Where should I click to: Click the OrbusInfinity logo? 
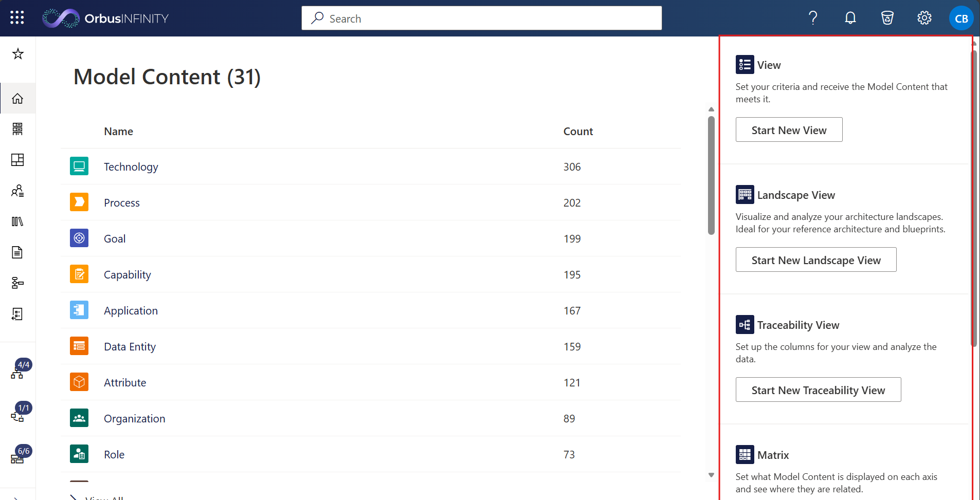coord(105,18)
